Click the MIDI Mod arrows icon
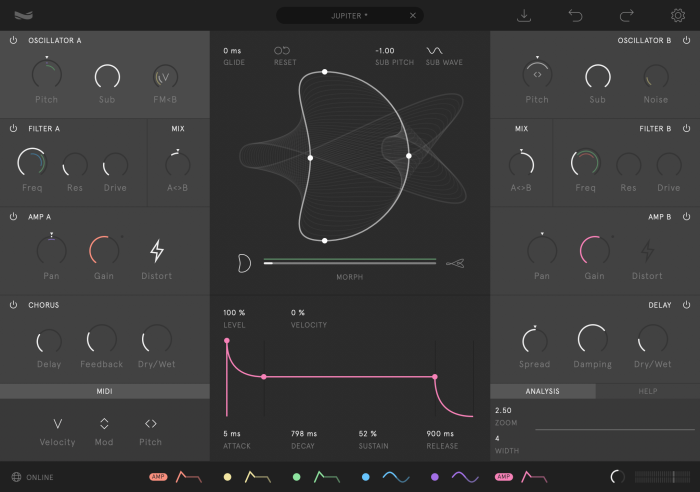 tap(104, 424)
